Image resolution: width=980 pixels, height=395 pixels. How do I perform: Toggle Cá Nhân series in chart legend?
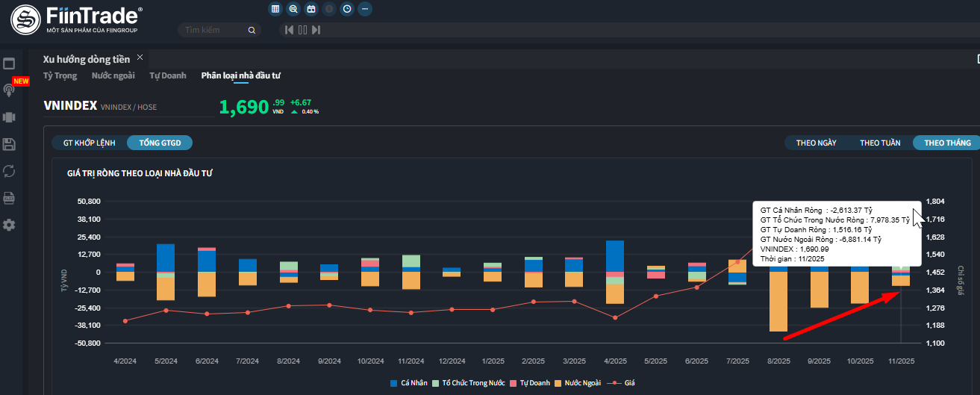[410, 383]
